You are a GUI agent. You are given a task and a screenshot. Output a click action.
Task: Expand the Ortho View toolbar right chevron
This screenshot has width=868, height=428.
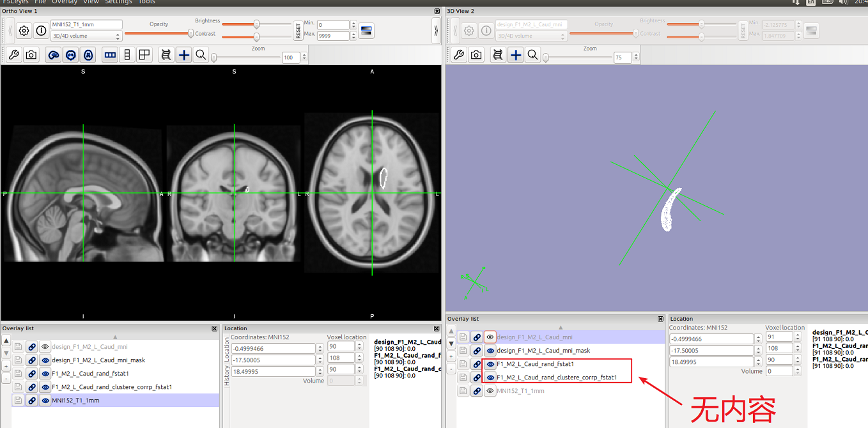[436, 30]
